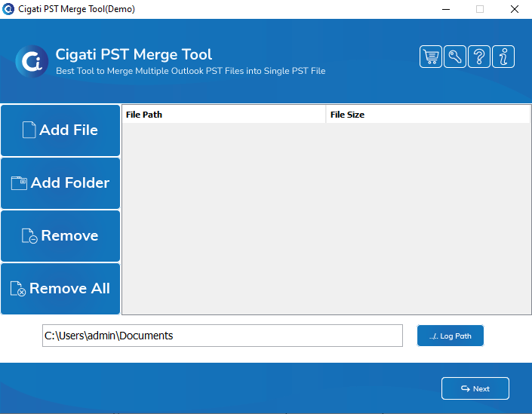Screen dimensions: 532x414
Task: Click the Cigati icon in title bar
Action: click(8, 9)
